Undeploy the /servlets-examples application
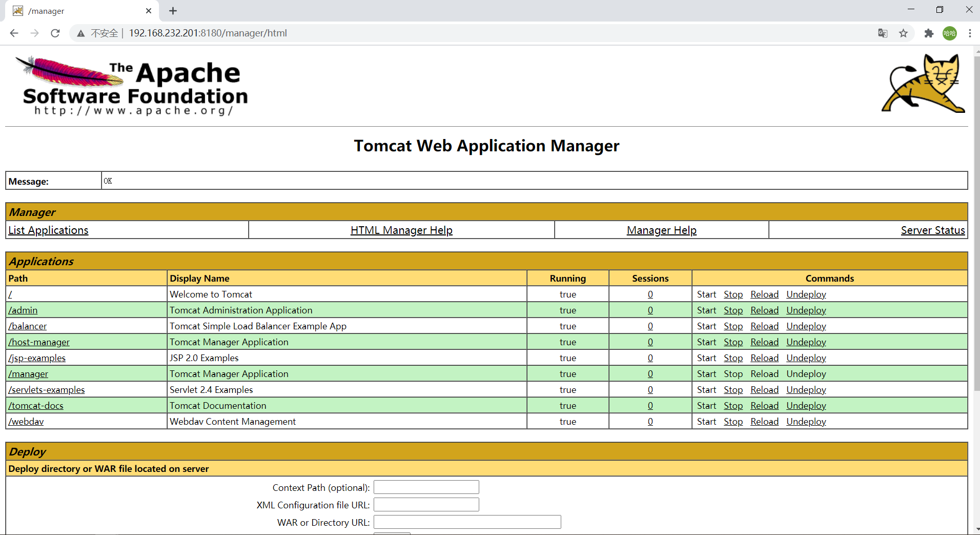 point(806,390)
